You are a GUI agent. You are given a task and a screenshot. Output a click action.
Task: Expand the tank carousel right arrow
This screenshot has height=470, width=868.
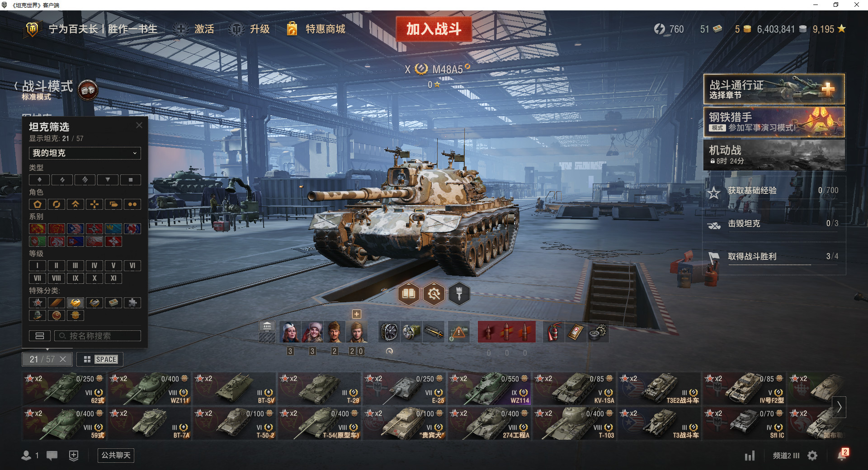839,407
